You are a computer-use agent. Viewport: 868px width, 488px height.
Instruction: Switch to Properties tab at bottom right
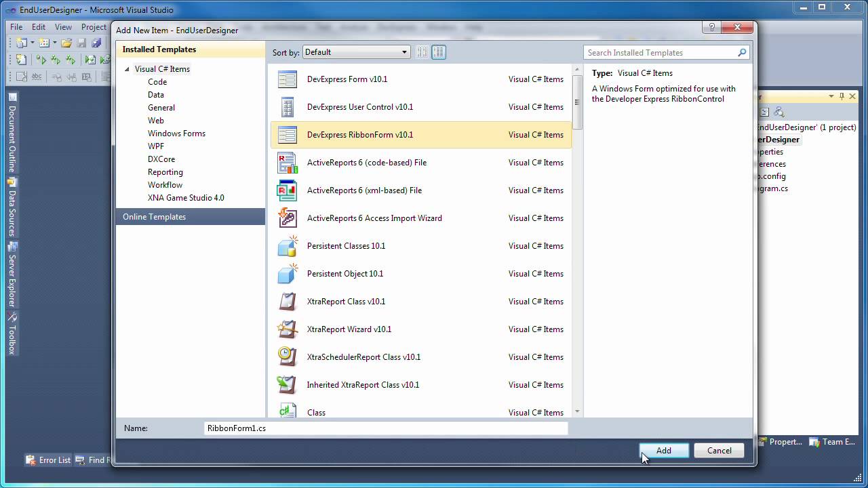tap(781, 442)
